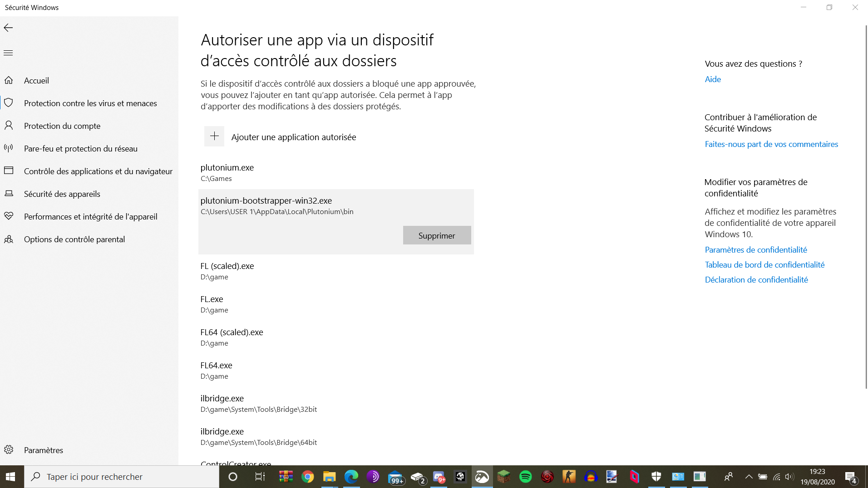
Task: Open Contrôle des applications et du navigateur
Action: click(89, 171)
